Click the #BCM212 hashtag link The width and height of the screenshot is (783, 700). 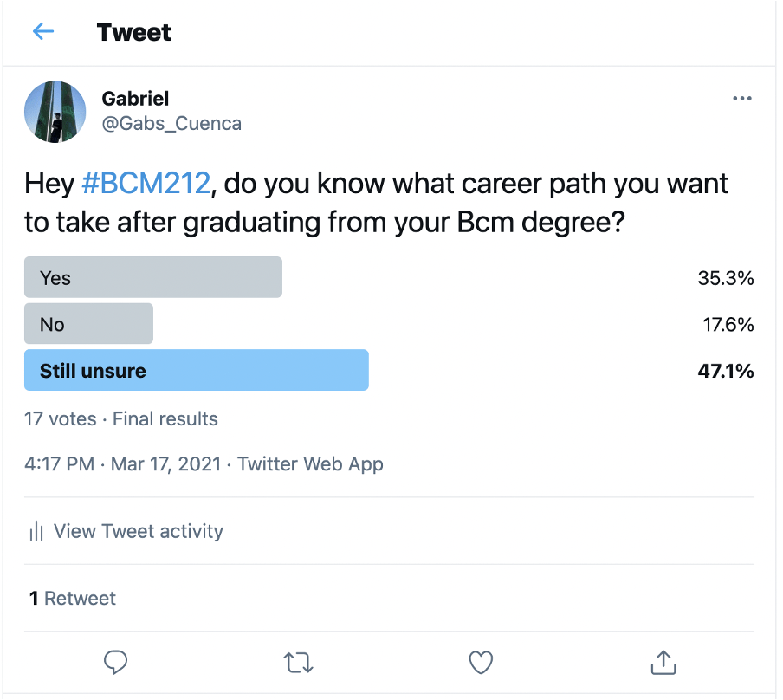[146, 184]
